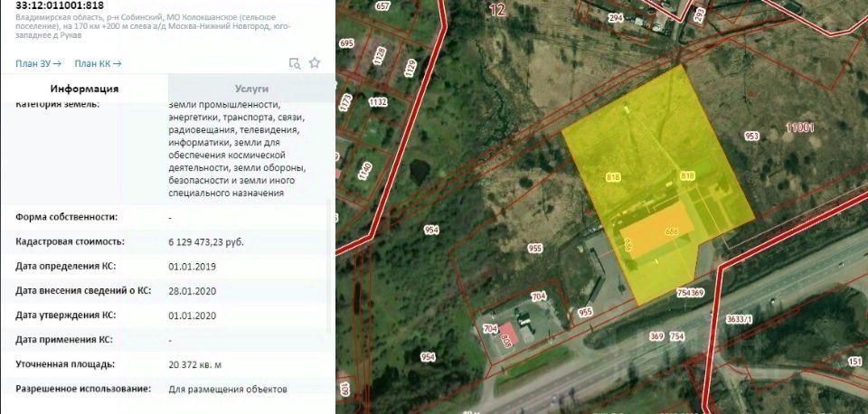This screenshot has width=868, height=414.
Task: Click the pink building 605 on map
Action: (506, 335)
